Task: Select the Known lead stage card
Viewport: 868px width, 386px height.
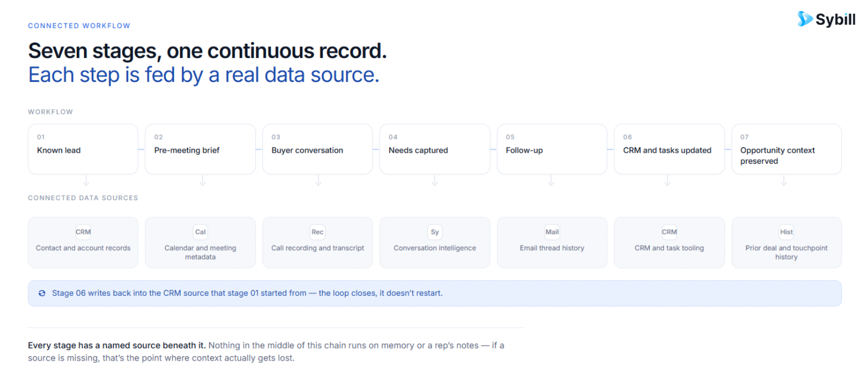Action: click(83, 149)
